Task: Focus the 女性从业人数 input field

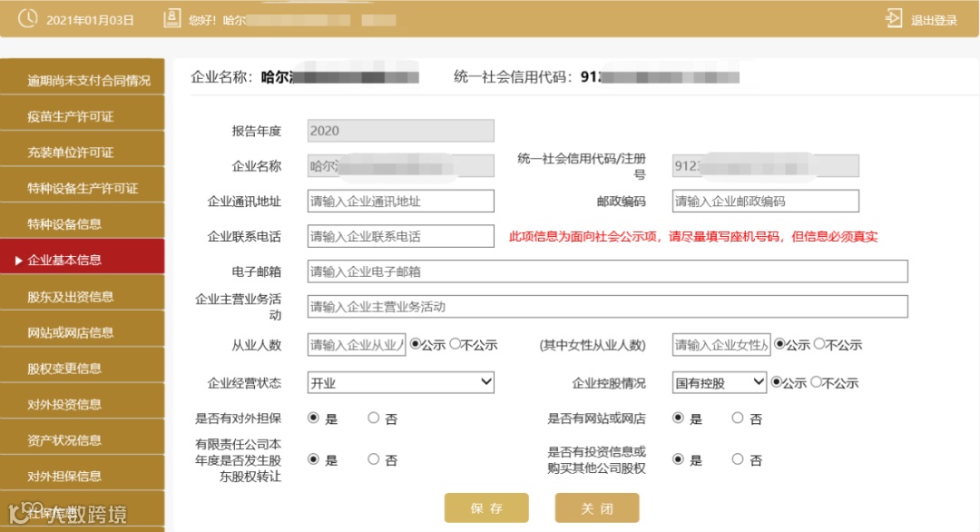Action: [x=721, y=345]
